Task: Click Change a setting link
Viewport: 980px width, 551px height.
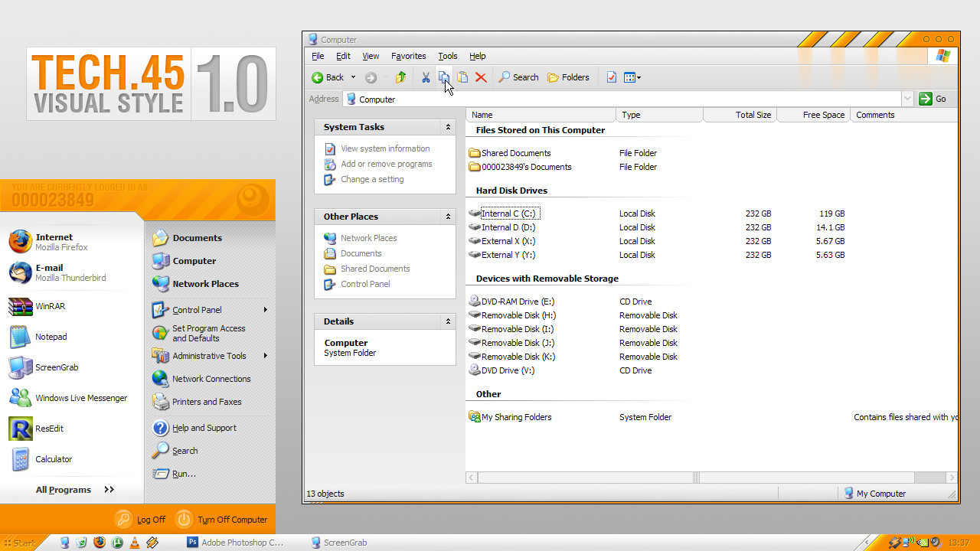Action: pos(372,179)
